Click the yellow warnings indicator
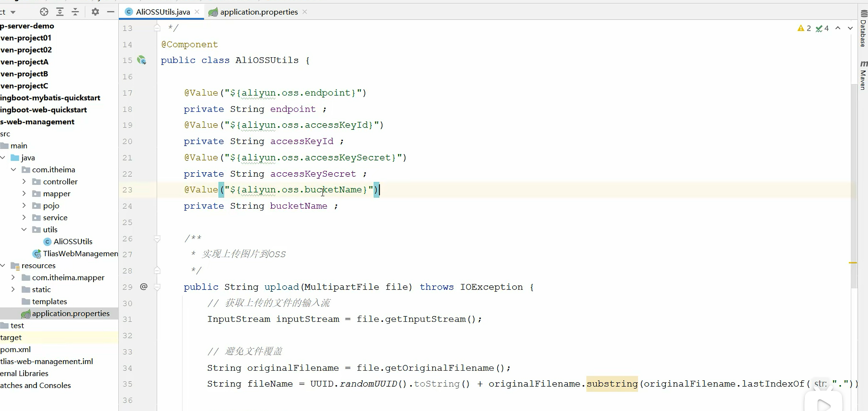The height and width of the screenshot is (411, 868). click(x=804, y=28)
